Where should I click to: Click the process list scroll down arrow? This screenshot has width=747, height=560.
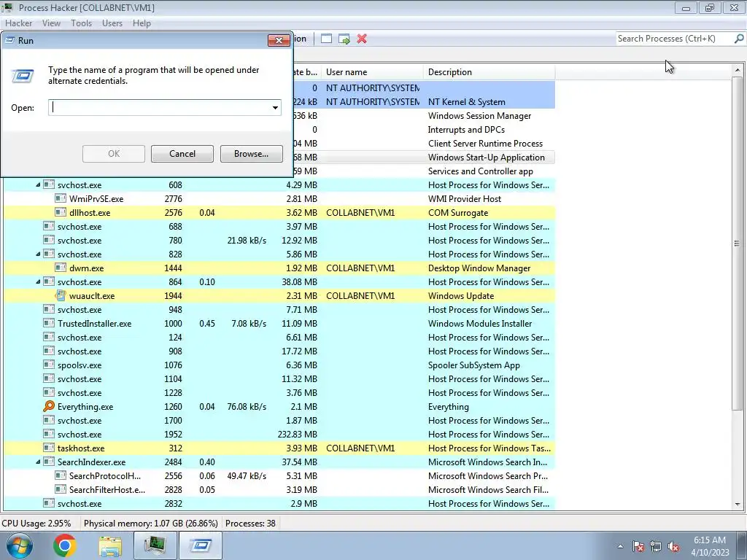(x=738, y=505)
